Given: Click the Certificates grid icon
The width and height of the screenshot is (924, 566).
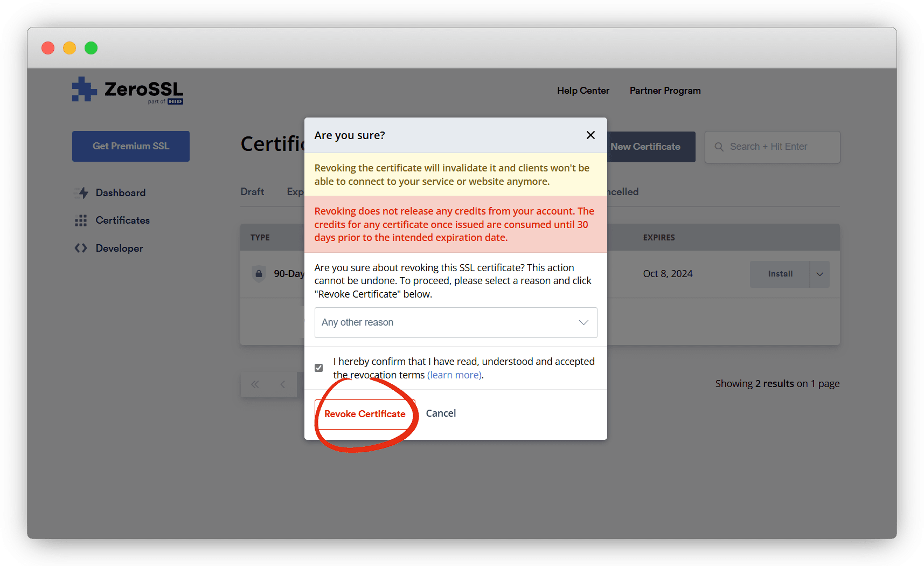Looking at the screenshot, I should point(81,220).
